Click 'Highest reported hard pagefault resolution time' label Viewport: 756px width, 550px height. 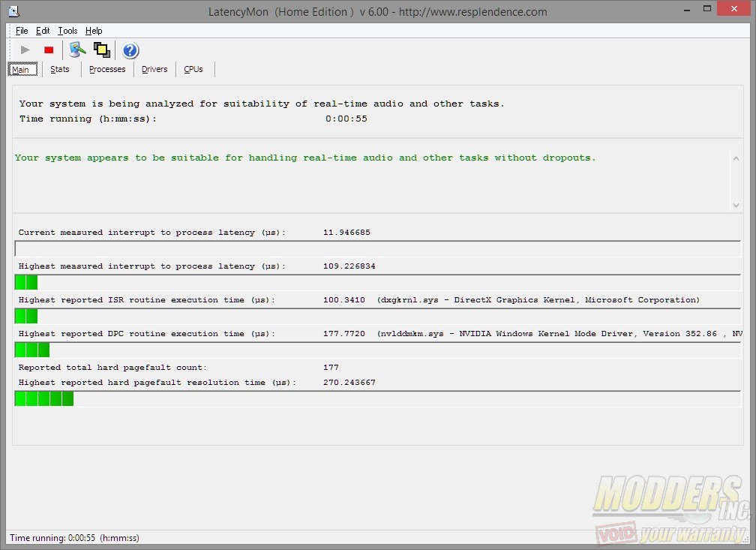[x=157, y=382]
